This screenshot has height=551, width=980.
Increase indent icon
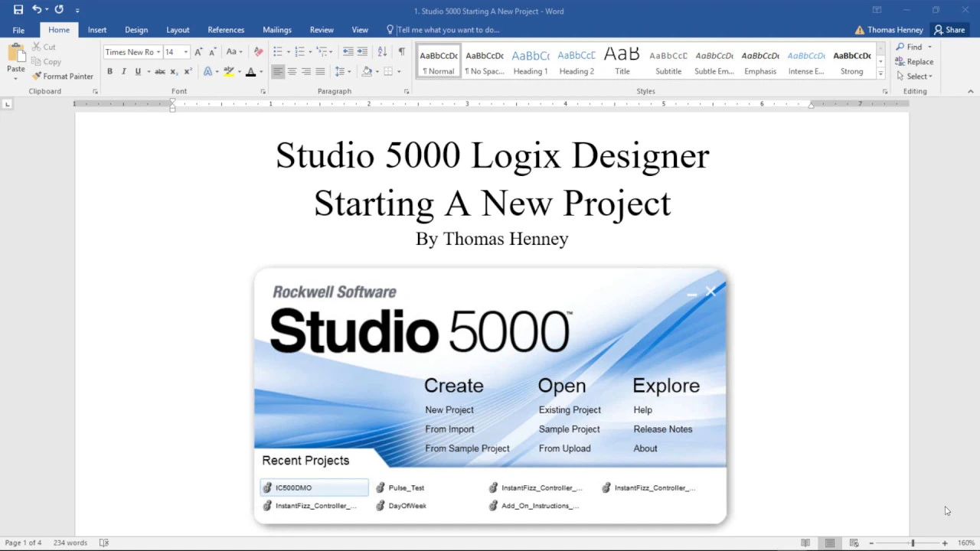click(x=361, y=52)
